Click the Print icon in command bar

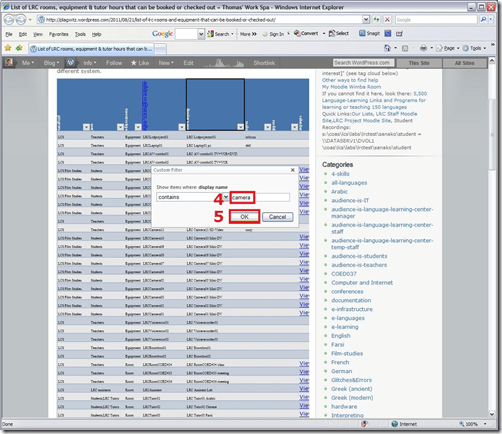point(423,48)
